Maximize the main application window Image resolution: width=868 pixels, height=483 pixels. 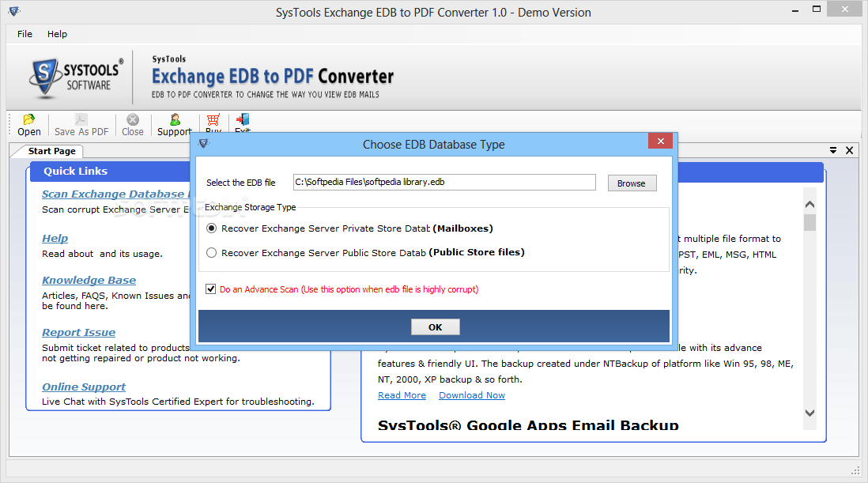click(817, 9)
